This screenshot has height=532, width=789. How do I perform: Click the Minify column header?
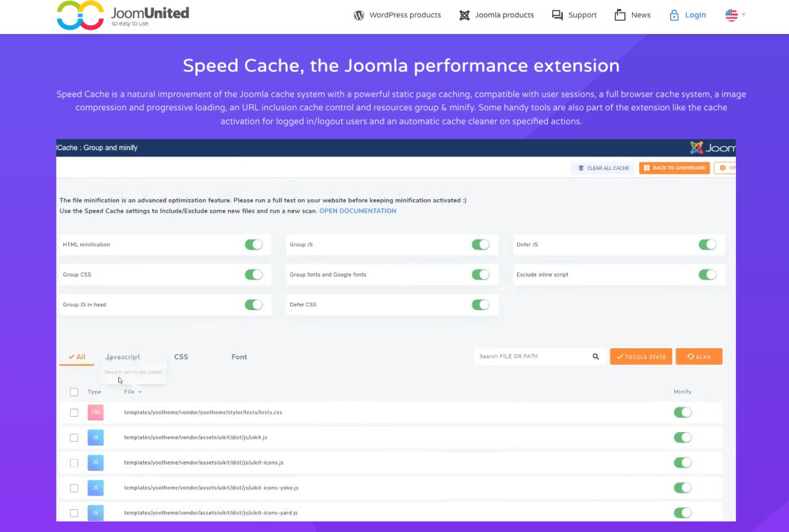pos(682,391)
